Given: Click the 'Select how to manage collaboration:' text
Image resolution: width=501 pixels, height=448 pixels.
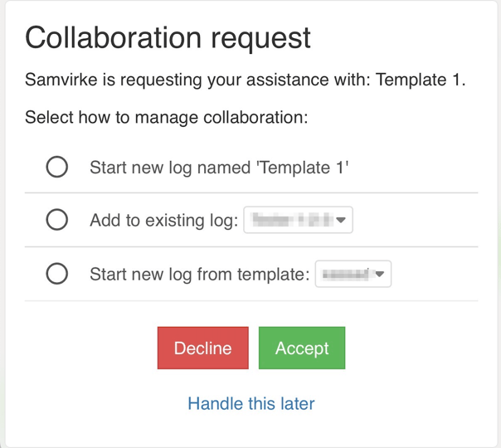Looking at the screenshot, I should [167, 117].
